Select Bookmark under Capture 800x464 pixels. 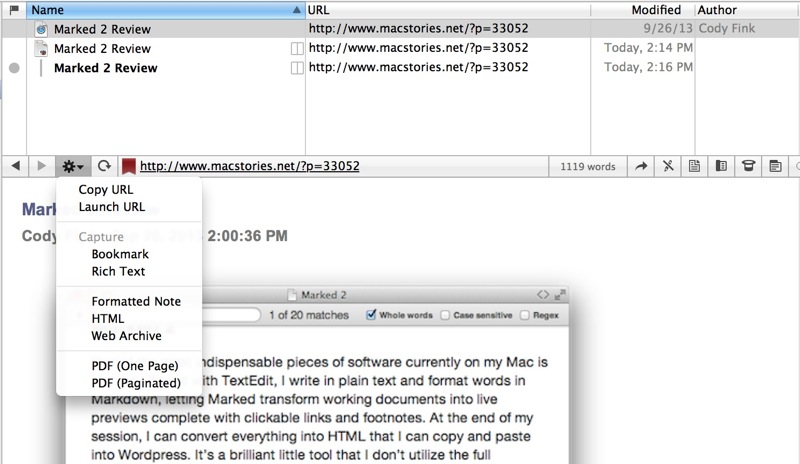[120, 254]
